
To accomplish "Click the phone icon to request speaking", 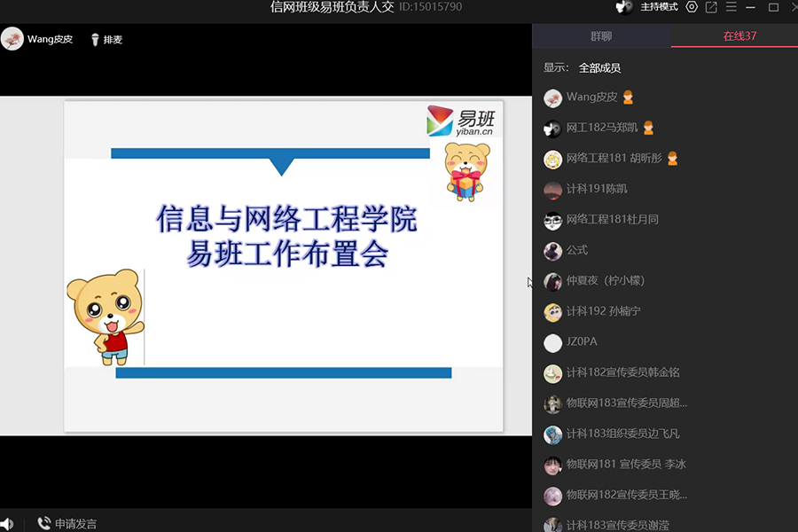I will pos(43,524).
